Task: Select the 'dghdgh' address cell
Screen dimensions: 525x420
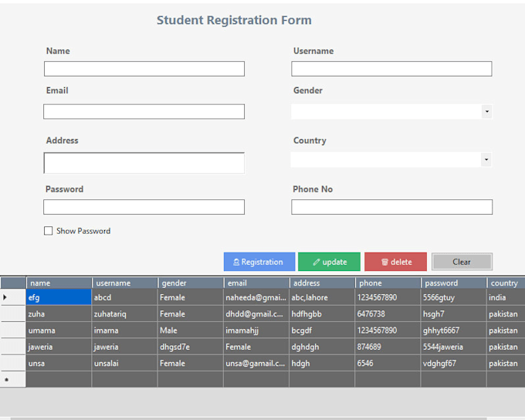Action: (322, 347)
